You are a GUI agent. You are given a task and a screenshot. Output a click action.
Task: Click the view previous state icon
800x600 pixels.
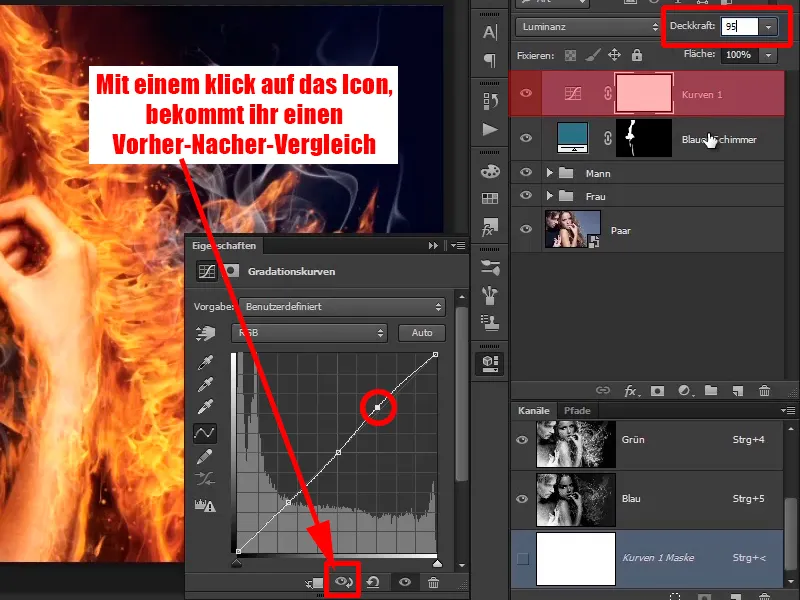344,582
